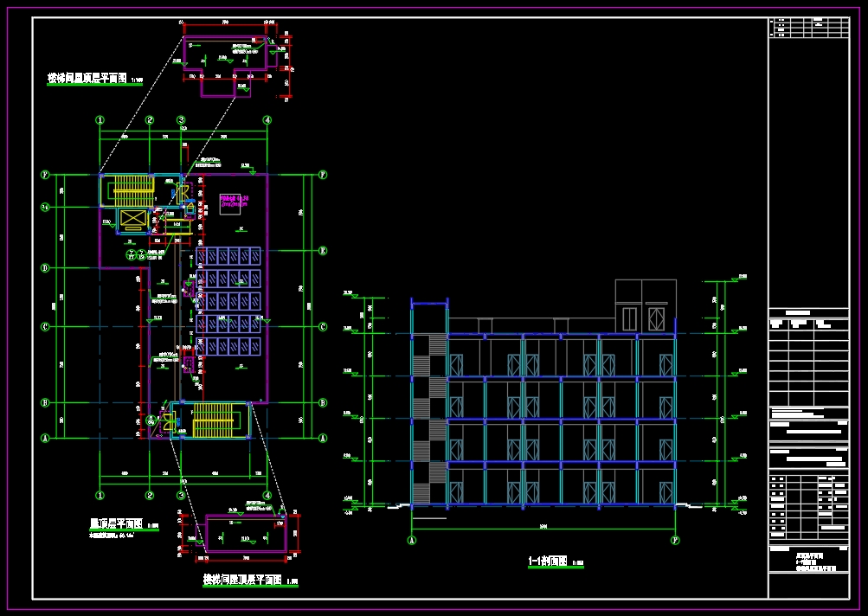Pick axis bubble 2 above the roof plan

click(150, 120)
